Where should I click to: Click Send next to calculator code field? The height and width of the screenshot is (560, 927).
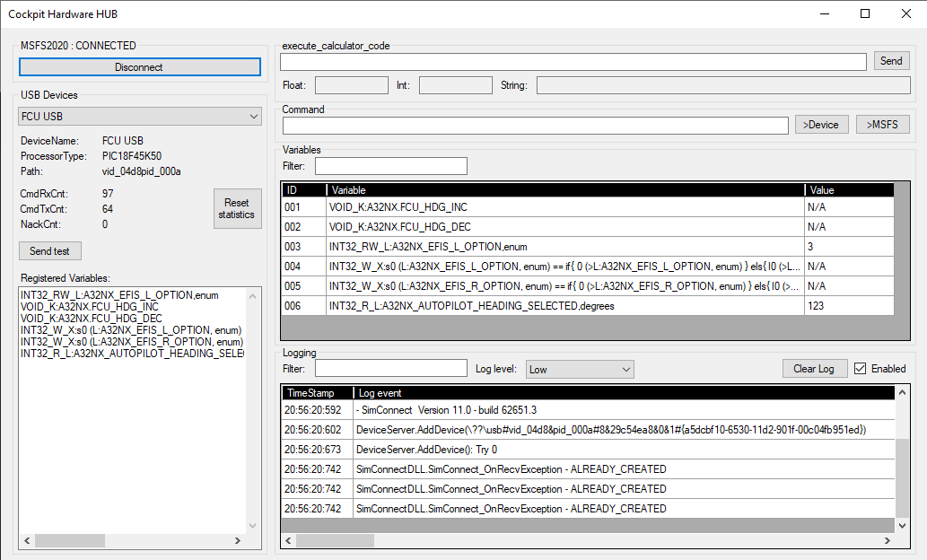click(891, 61)
